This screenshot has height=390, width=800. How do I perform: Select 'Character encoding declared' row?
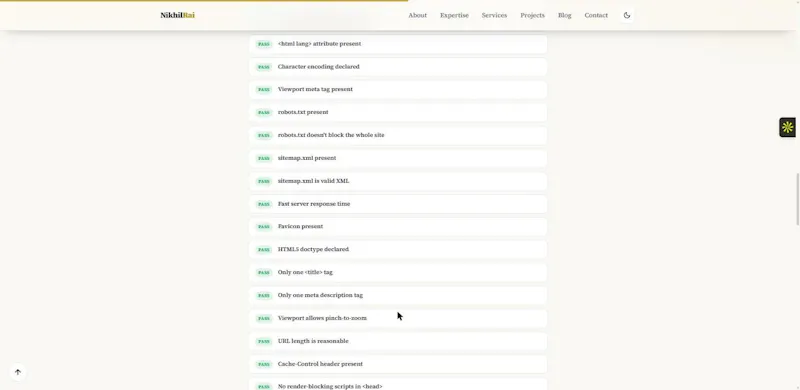pos(398,67)
